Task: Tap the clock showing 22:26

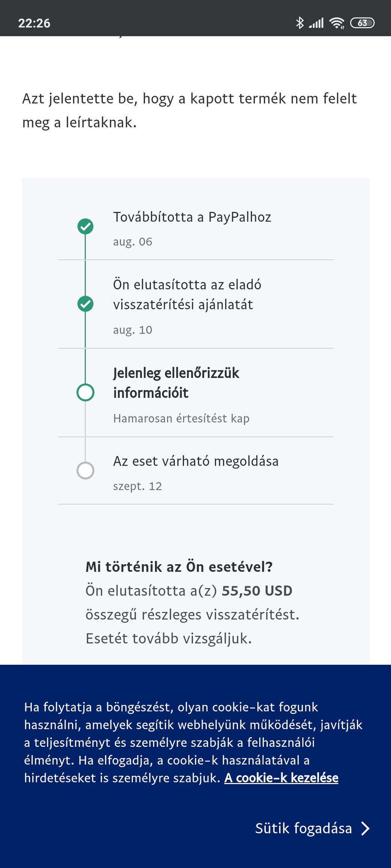Action: pos(34,23)
